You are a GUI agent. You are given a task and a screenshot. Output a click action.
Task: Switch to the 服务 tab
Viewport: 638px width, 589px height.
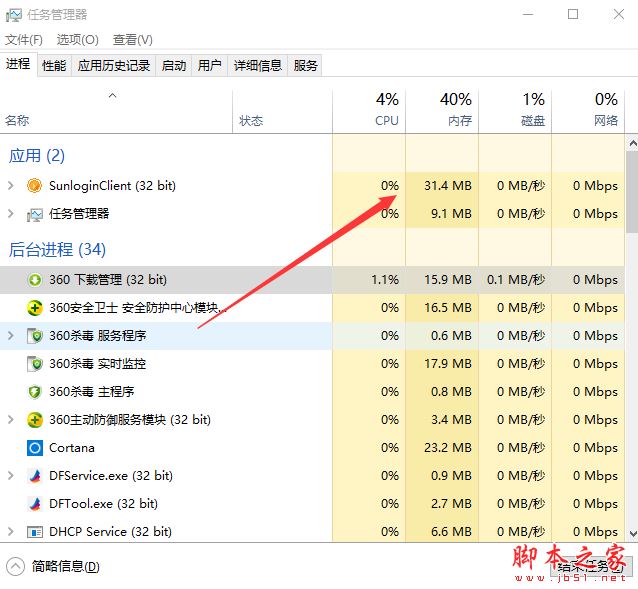[x=305, y=65]
